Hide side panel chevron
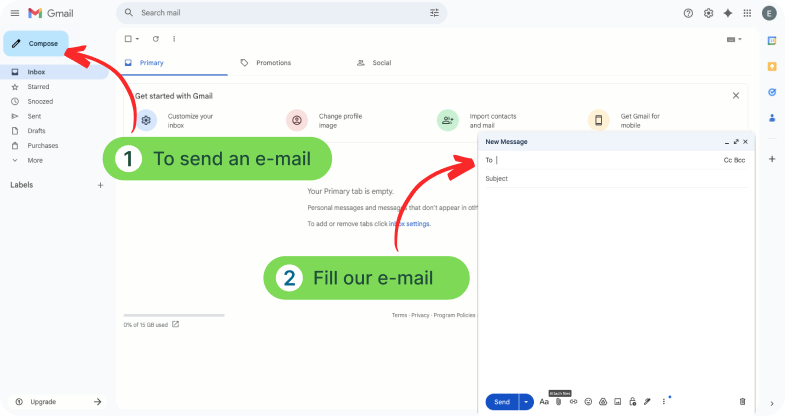 771,403
